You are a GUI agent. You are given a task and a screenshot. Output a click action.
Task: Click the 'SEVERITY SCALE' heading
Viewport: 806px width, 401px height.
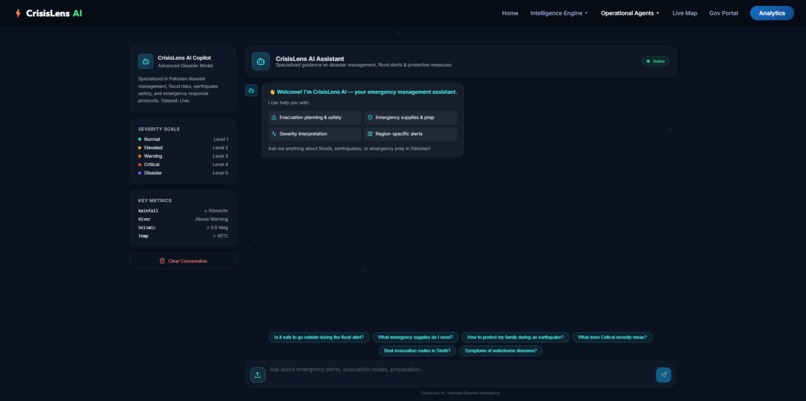[x=159, y=129]
